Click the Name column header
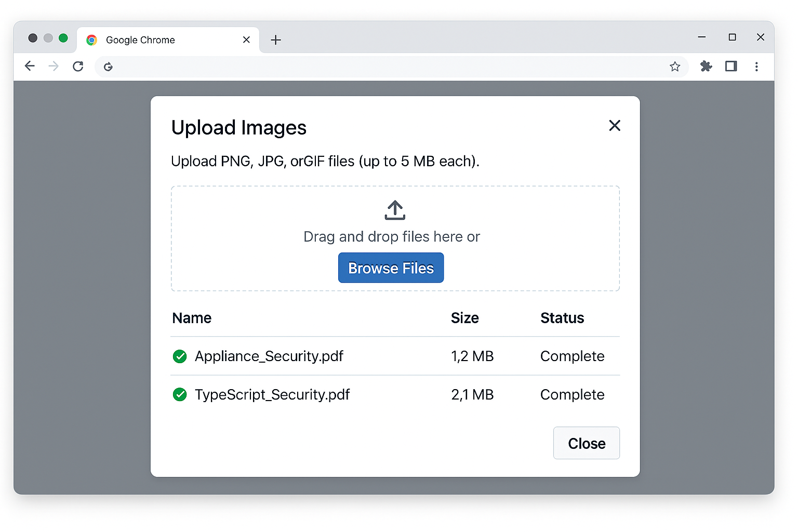The width and height of the screenshot is (798, 532). 192,318
